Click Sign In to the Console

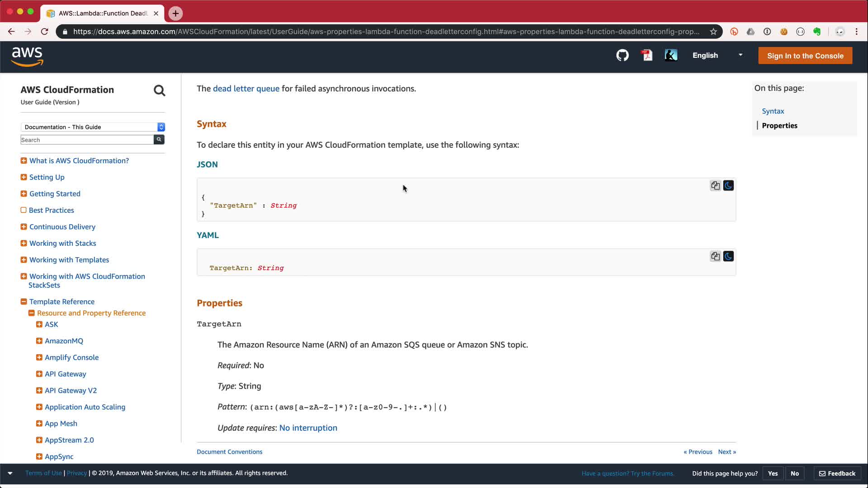805,56
